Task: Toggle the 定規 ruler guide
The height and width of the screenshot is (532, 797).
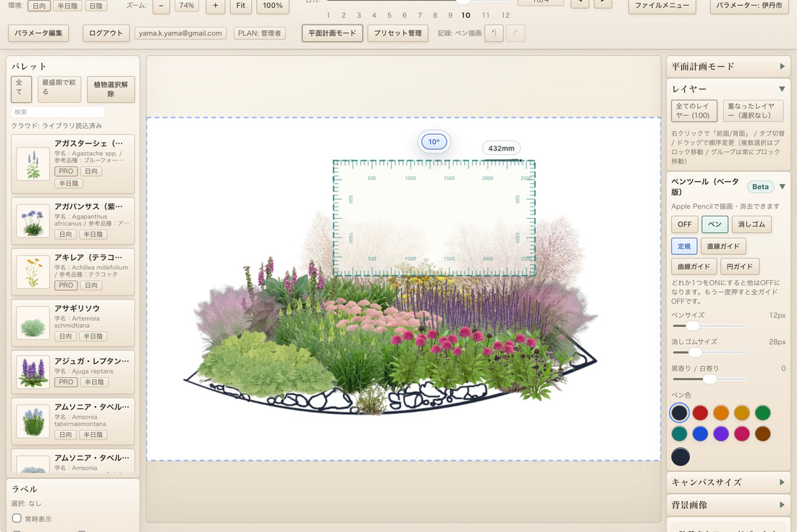Action: [683, 246]
